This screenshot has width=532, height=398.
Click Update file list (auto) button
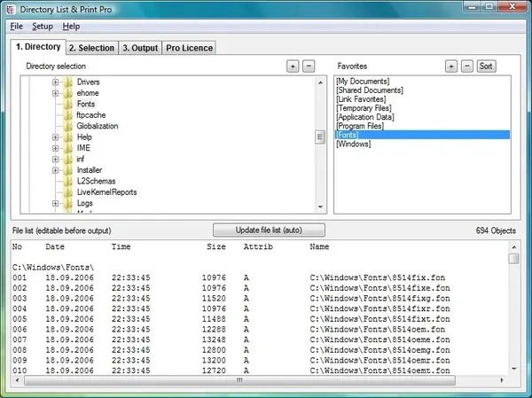(269, 230)
